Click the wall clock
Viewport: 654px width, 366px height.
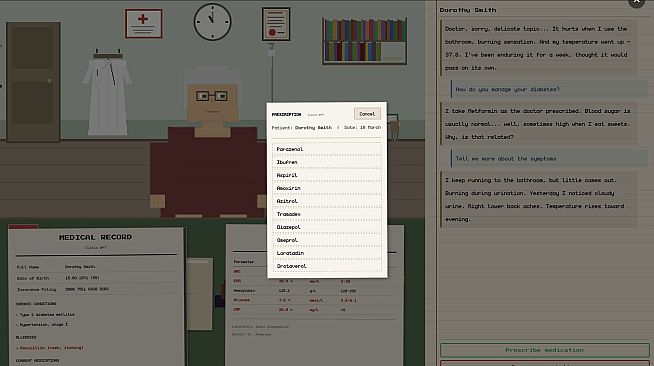point(212,22)
